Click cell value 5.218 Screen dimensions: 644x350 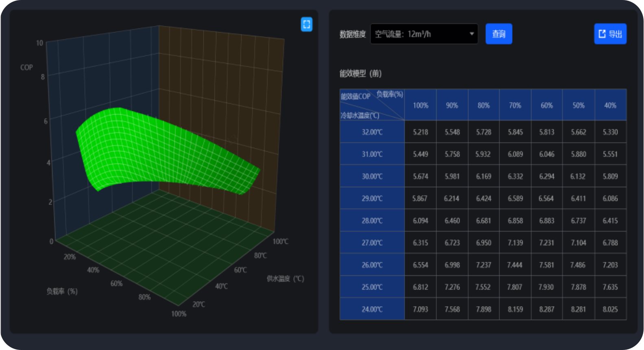[x=421, y=132]
